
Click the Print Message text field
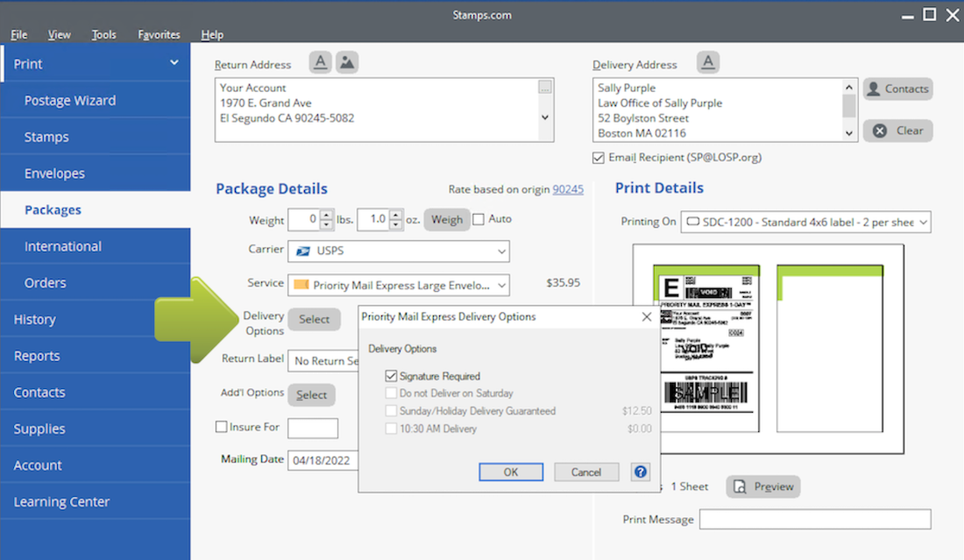click(814, 520)
